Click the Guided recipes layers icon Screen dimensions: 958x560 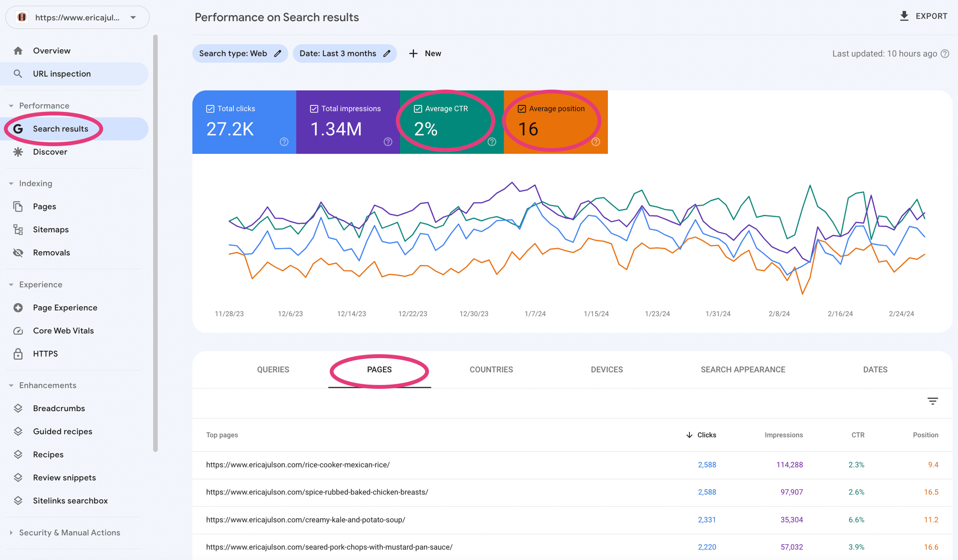point(18,431)
